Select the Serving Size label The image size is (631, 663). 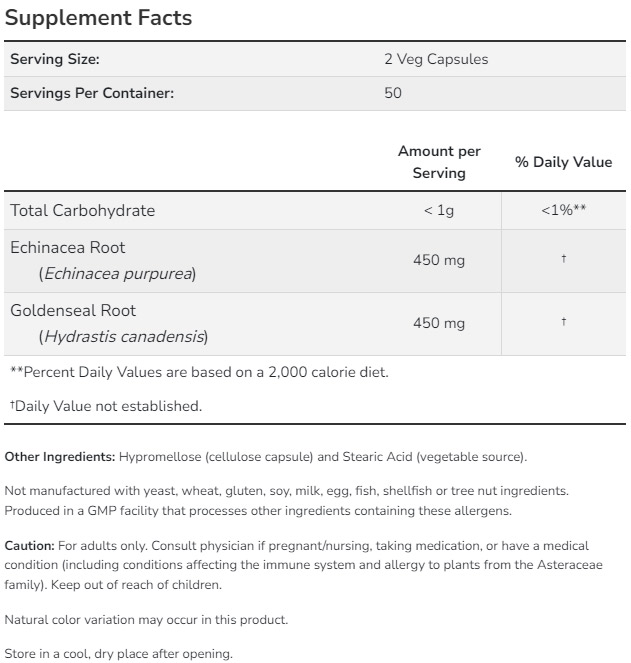(55, 59)
